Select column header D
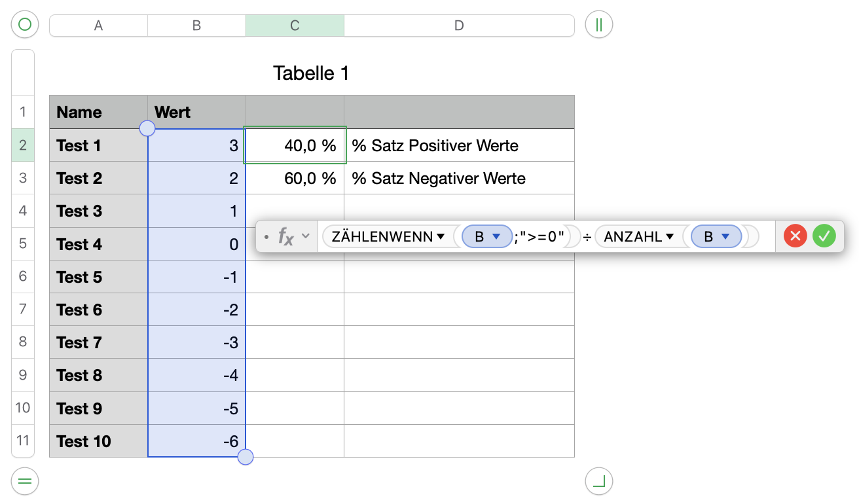 pyautogui.click(x=459, y=26)
